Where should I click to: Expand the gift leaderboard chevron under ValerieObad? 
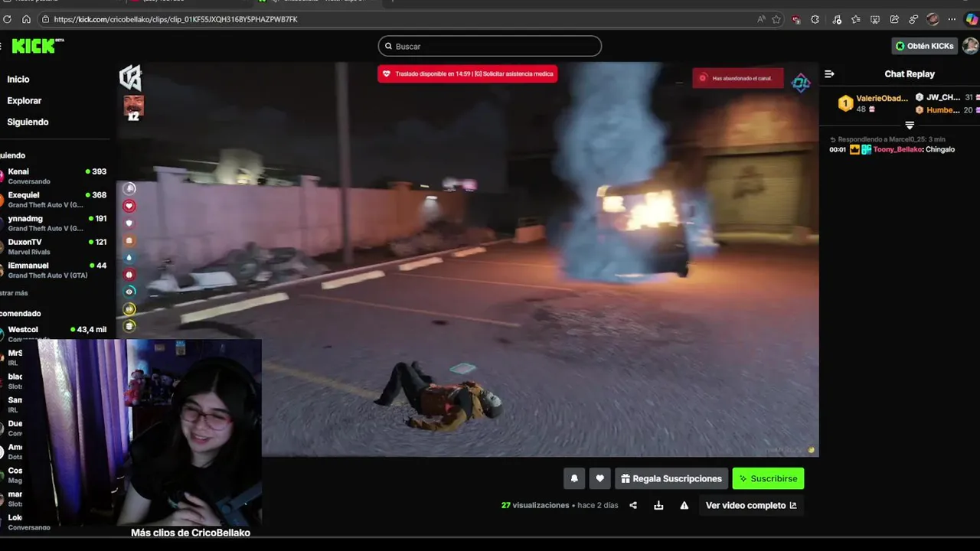point(910,125)
